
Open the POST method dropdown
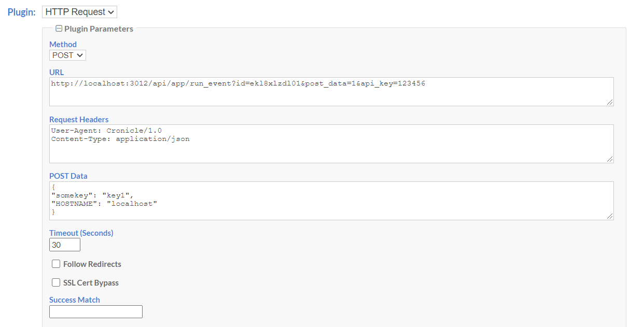pos(67,55)
